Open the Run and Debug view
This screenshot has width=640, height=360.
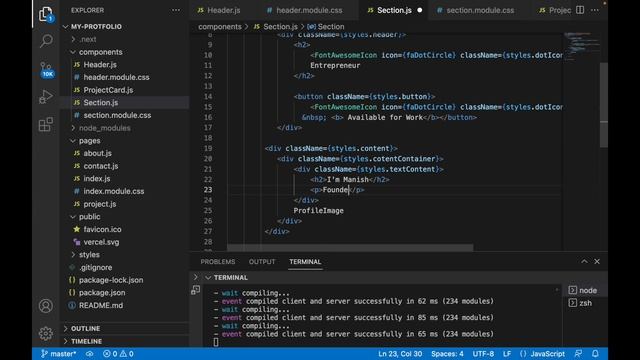click(x=46, y=97)
